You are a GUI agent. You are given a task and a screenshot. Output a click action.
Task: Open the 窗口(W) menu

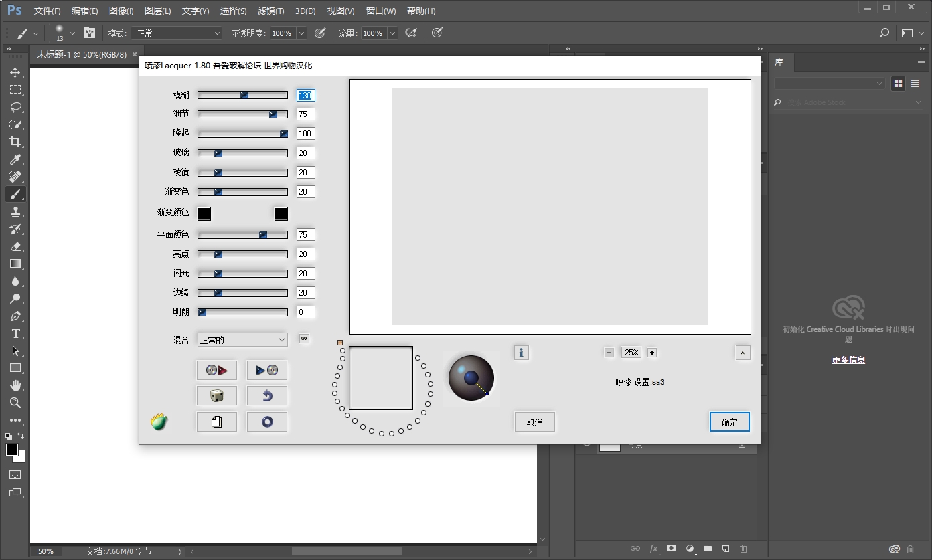[381, 11]
